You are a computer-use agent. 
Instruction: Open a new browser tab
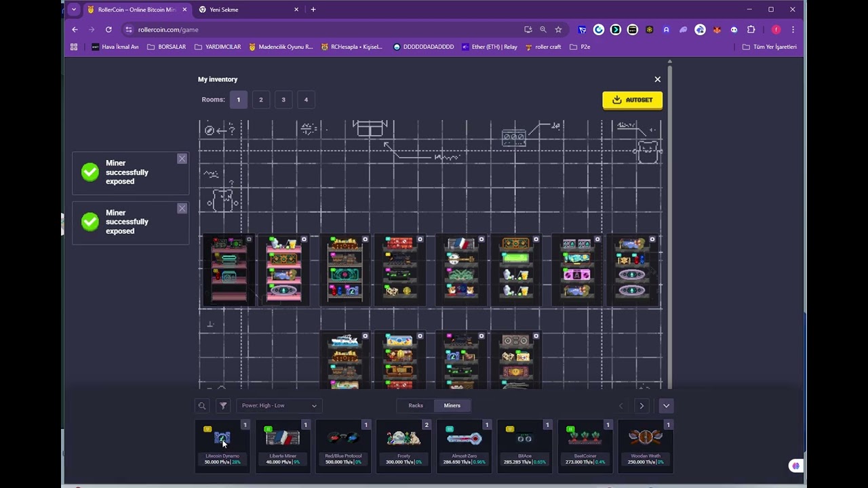(313, 9)
